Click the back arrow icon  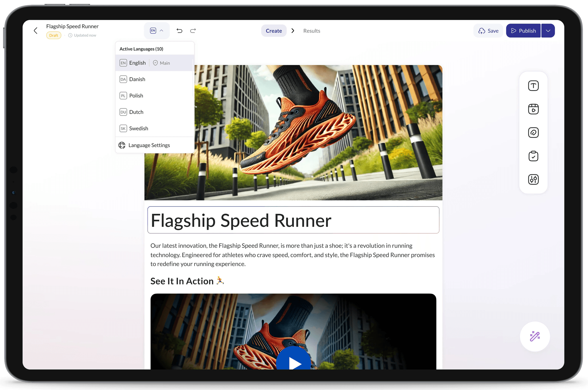tap(36, 31)
